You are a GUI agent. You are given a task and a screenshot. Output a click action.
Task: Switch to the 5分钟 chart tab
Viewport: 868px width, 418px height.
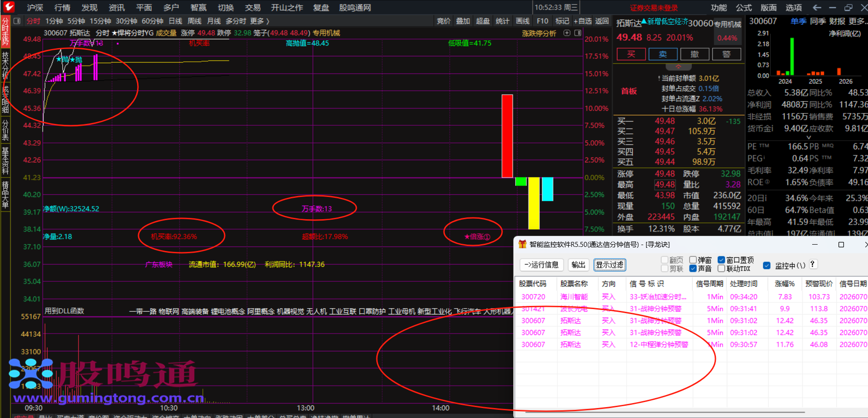(76, 21)
